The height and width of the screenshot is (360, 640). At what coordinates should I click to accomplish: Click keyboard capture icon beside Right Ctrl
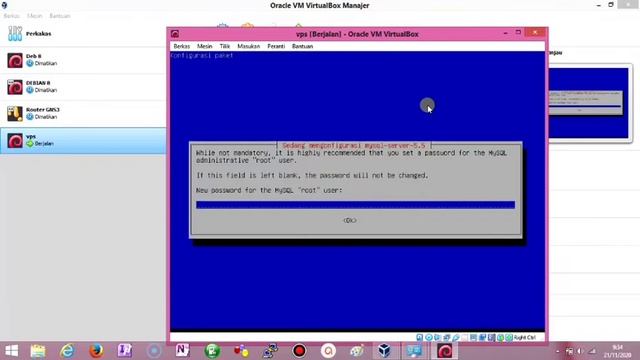click(509, 338)
